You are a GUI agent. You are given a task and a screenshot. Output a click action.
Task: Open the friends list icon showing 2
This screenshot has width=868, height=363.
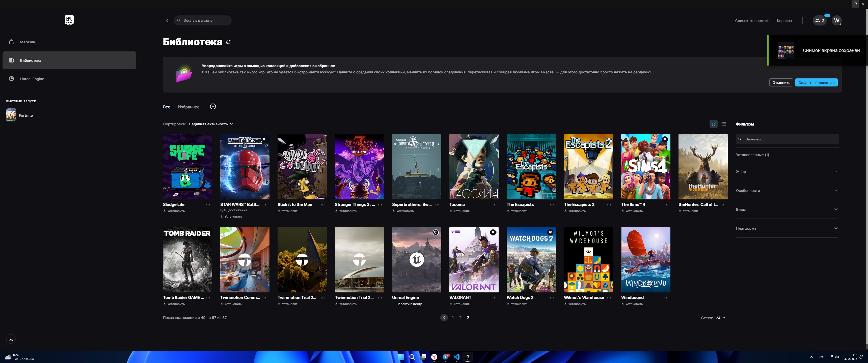coord(819,20)
